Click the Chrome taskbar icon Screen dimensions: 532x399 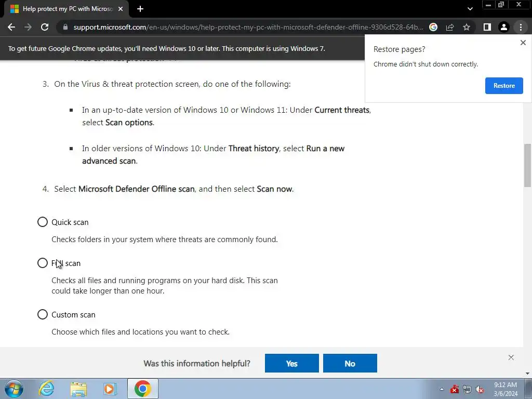click(x=142, y=389)
